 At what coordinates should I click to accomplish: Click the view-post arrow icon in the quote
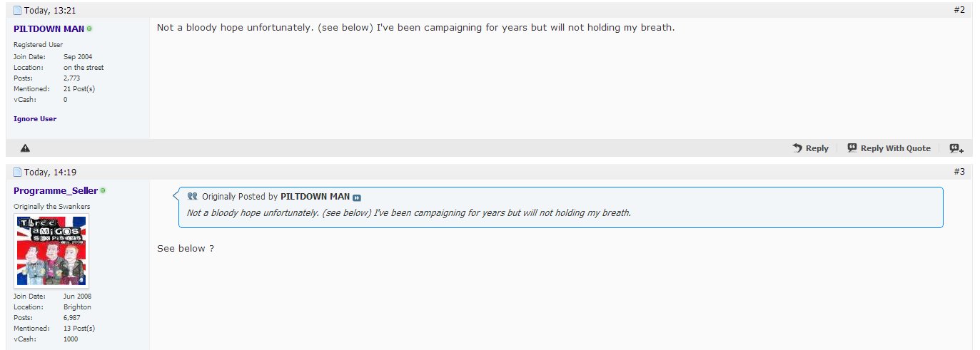click(357, 197)
